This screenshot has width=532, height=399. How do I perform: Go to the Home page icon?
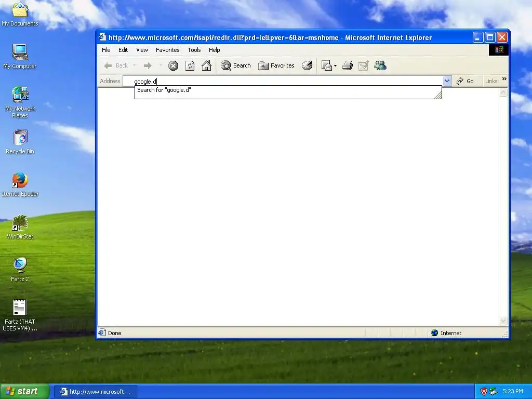click(x=206, y=65)
